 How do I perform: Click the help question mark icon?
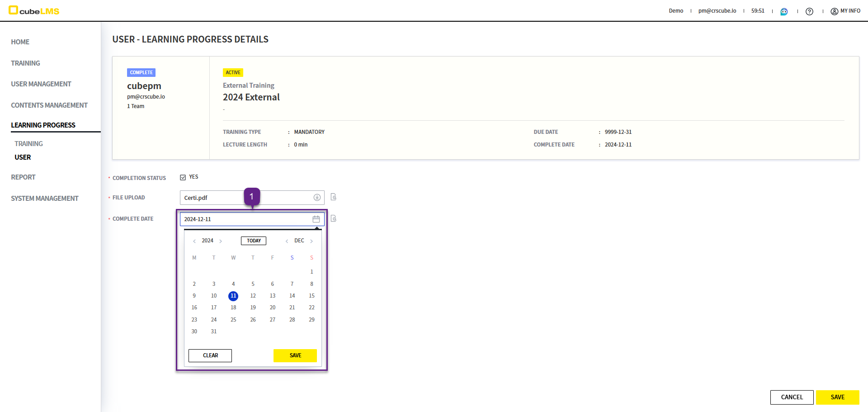[x=809, y=11]
